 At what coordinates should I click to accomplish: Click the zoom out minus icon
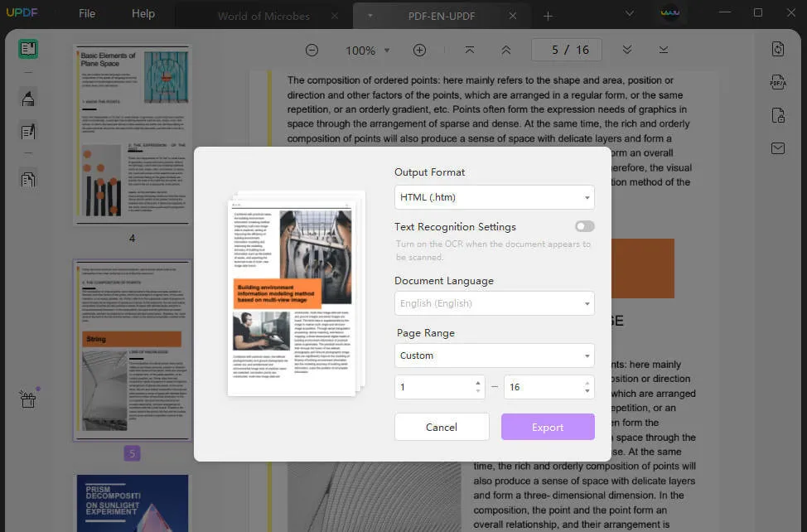pyautogui.click(x=312, y=51)
